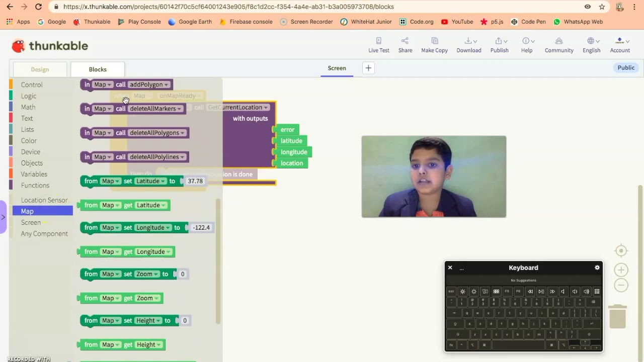Open Keyboard panel settings gear
Screen dimensions: 644x362
point(597,267)
